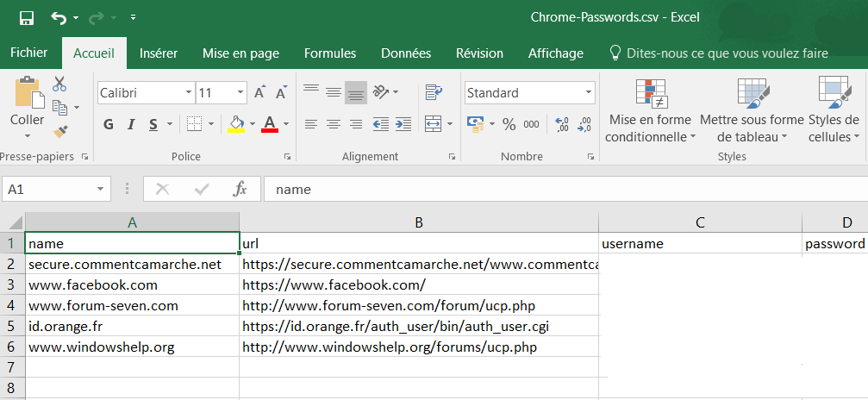This screenshot has width=868, height=400.
Task: Click the Name Box showing A1
Action: coord(55,190)
